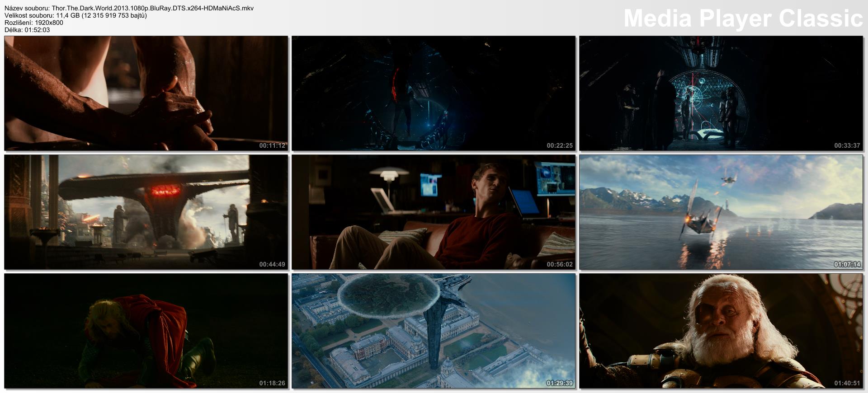Open the thumbnail of ships flying over water
868x393 pixels.
(x=721, y=212)
